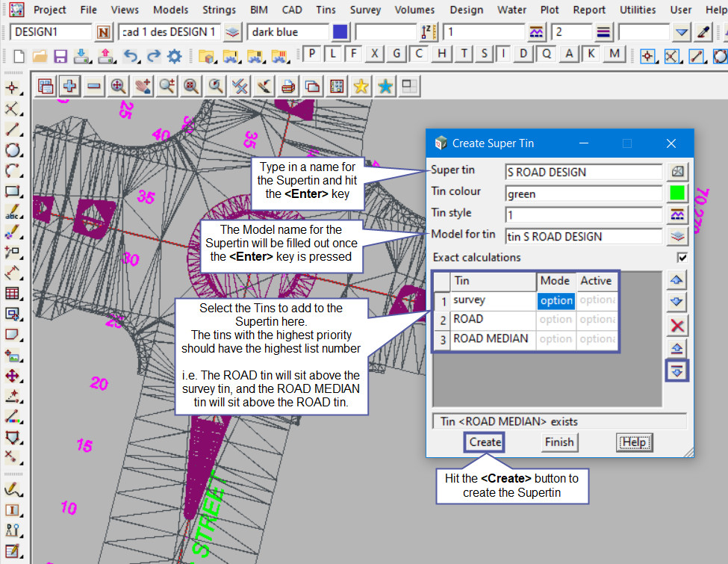The image size is (728, 564).
Task: Click the Save disk icon in toolbar
Action: tap(60, 55)
